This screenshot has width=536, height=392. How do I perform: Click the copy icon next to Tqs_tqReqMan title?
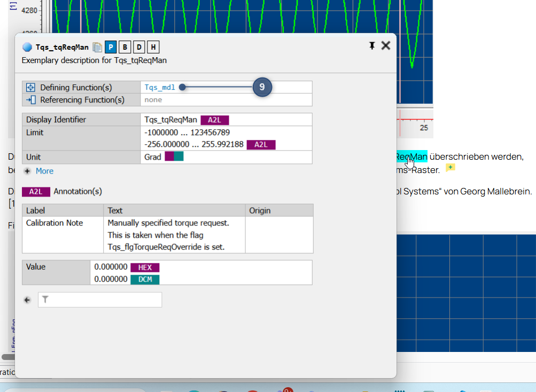tap(97, 47)
